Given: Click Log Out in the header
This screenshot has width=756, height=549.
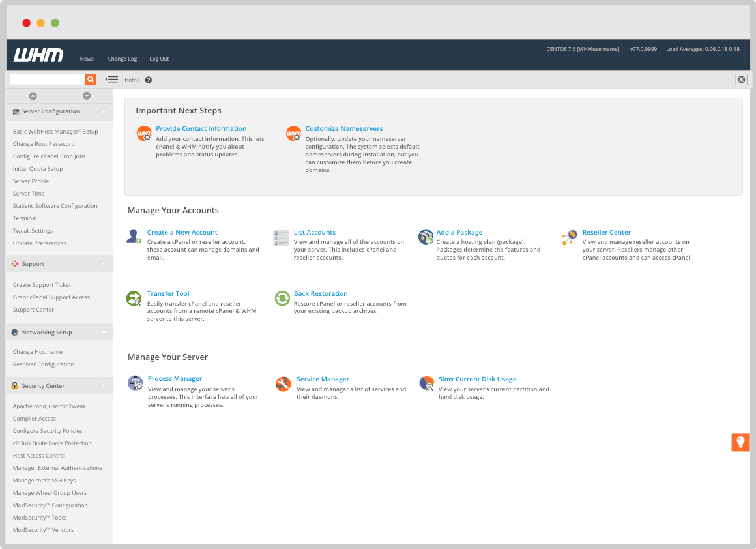Looking at the screenshot, I should [x=159, y=59].
